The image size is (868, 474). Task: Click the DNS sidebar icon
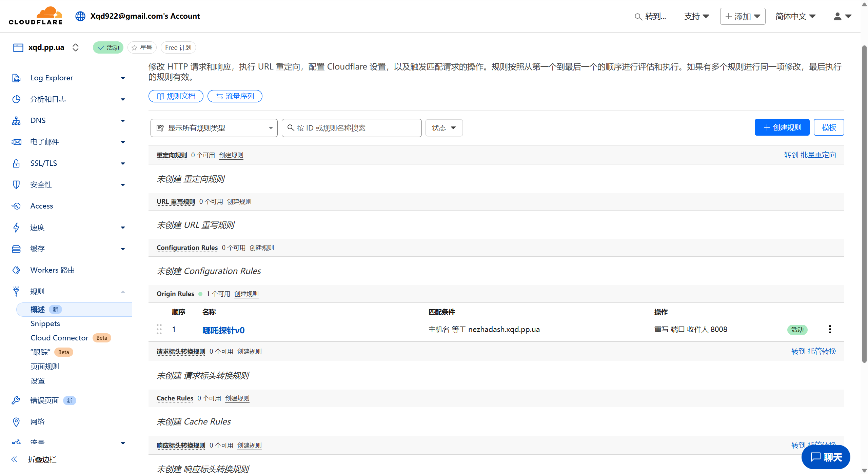tap(16, 121)
